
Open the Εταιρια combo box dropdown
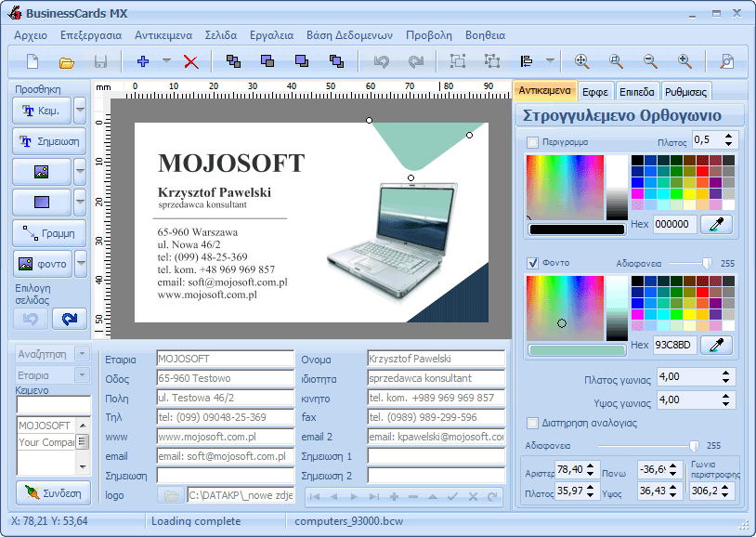coord(82,375)
